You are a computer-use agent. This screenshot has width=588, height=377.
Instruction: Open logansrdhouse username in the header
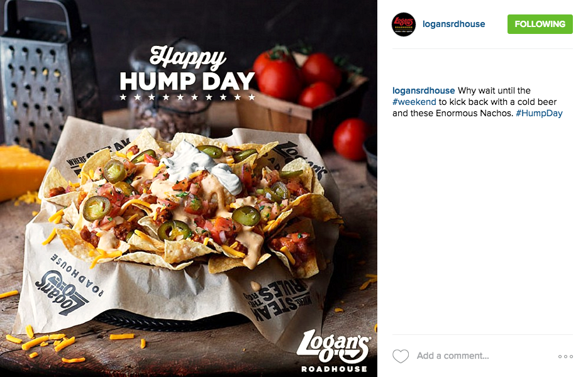[454, 24]
